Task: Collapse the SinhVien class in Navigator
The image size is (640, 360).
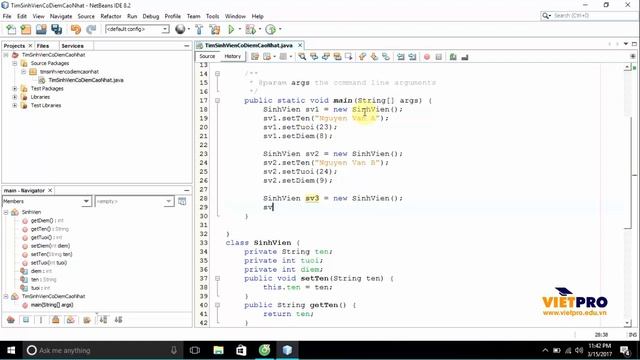Action: pos(6,212)
